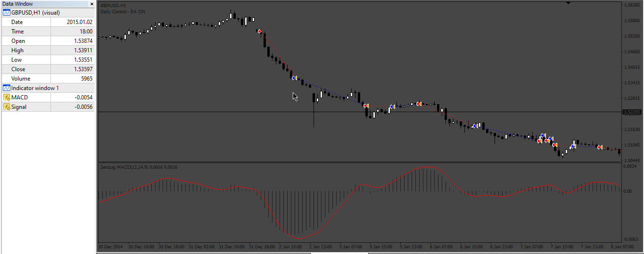Click the 1.54015 price axis label
Image resolution: width=644 pixels, height=254 pixels.
[x=631, y=67]
